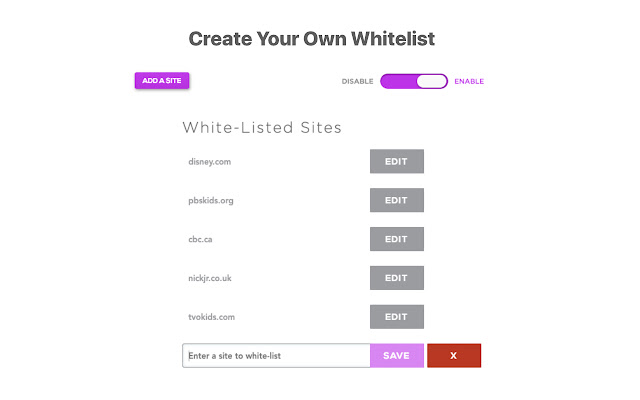Click the Create Your Own Whitelist title
640x400 pixels.
coord(312,39)
